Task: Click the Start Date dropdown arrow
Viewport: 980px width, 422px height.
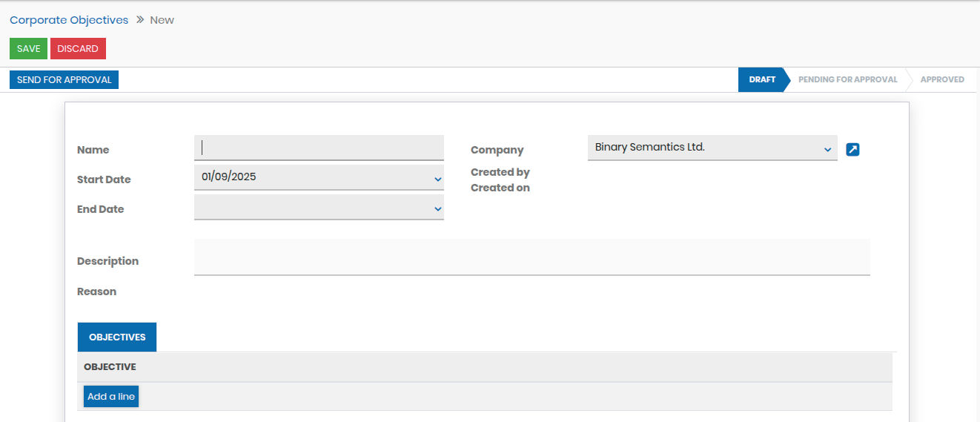Action: coord(437,179)
